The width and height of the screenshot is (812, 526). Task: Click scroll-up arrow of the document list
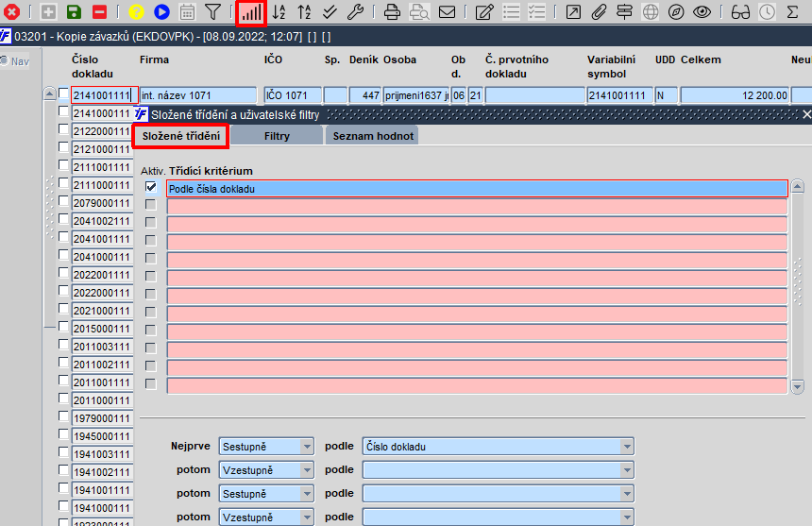click(49, 93)
